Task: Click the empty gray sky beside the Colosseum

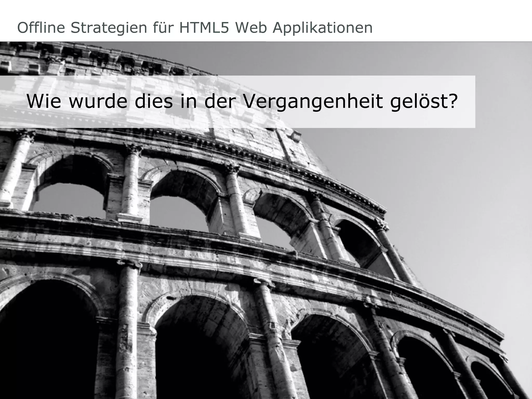Action: pyautogui.click(x=468, y=182)
